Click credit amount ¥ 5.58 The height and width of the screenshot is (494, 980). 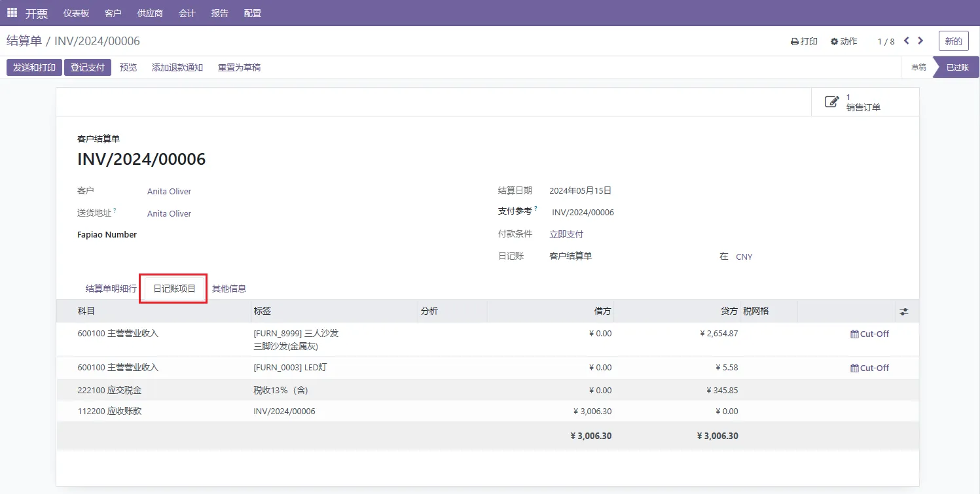(x=727, y=368)
